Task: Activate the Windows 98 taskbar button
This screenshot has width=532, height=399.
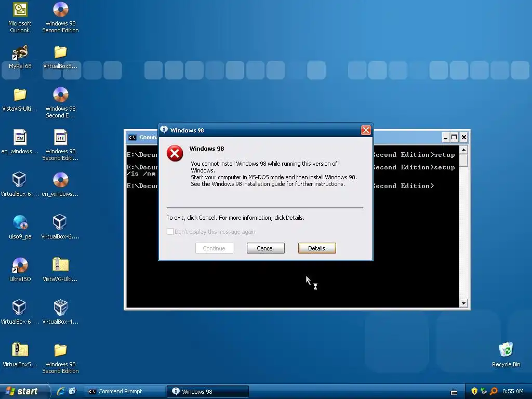Action: (208, 391)
